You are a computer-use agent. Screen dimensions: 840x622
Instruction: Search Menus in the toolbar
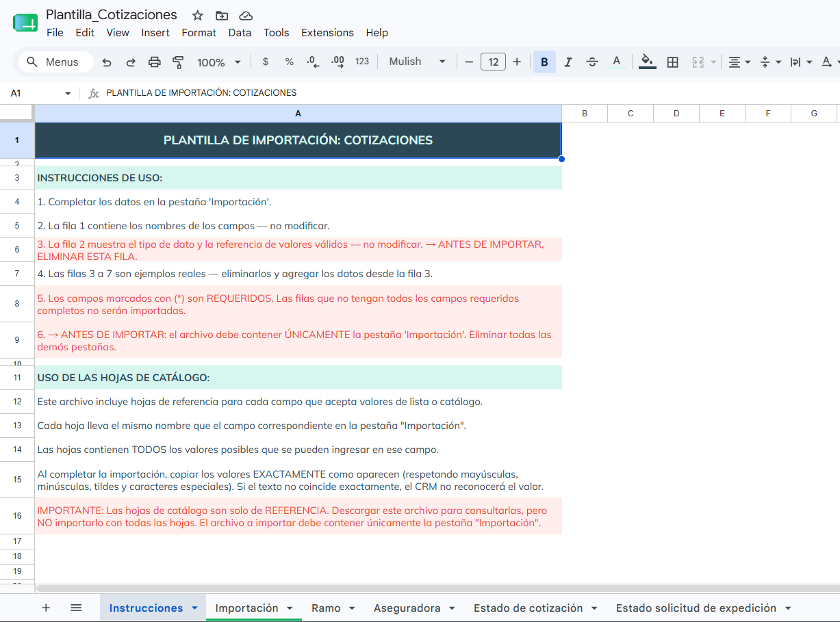55,62
